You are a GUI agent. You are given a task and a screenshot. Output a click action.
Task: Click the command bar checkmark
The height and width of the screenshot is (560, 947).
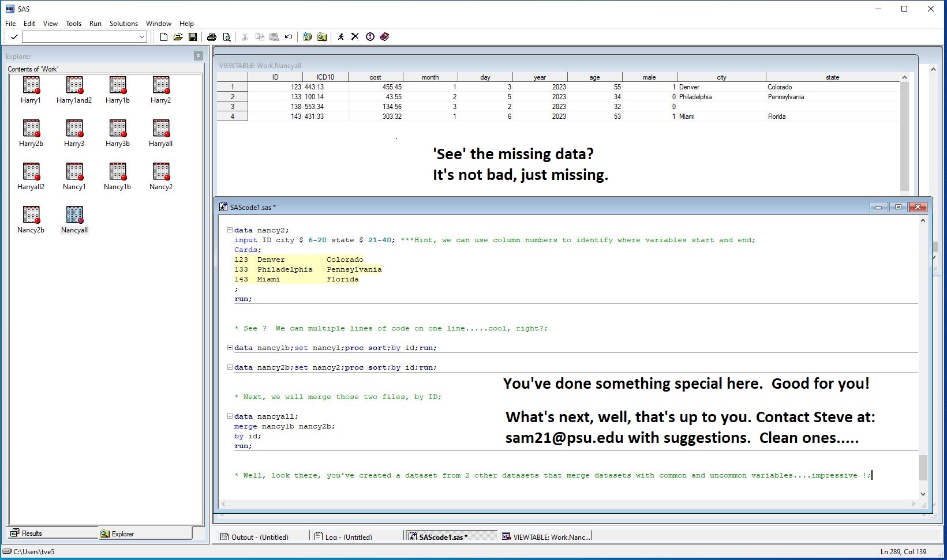click(x=14, y=37)
